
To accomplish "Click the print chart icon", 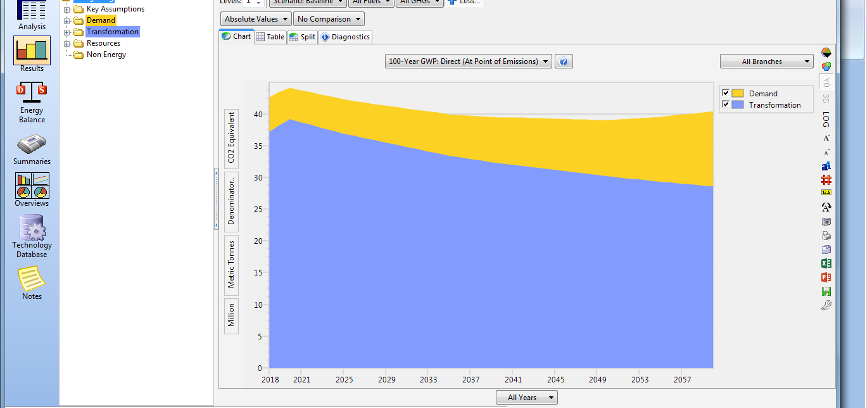I will (826, 235).
